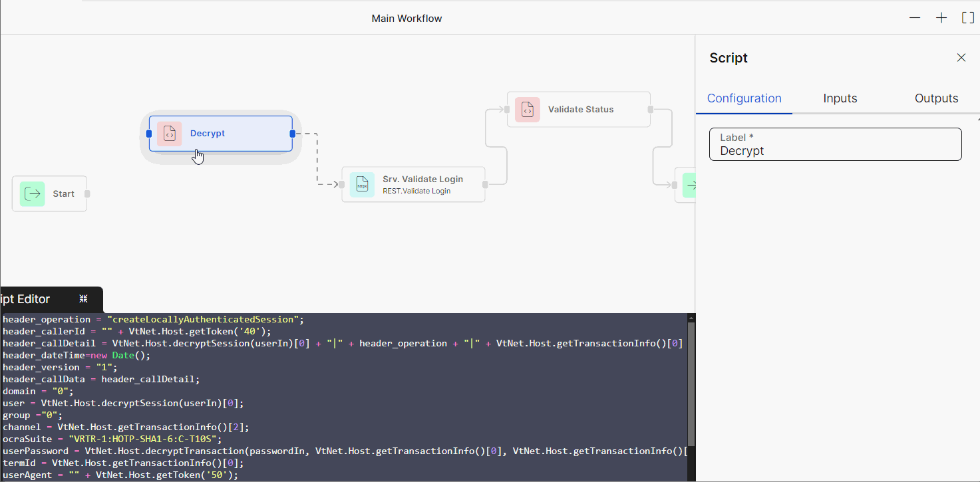Select the Validate Status node label
The image size is (980, 482).
580,110
